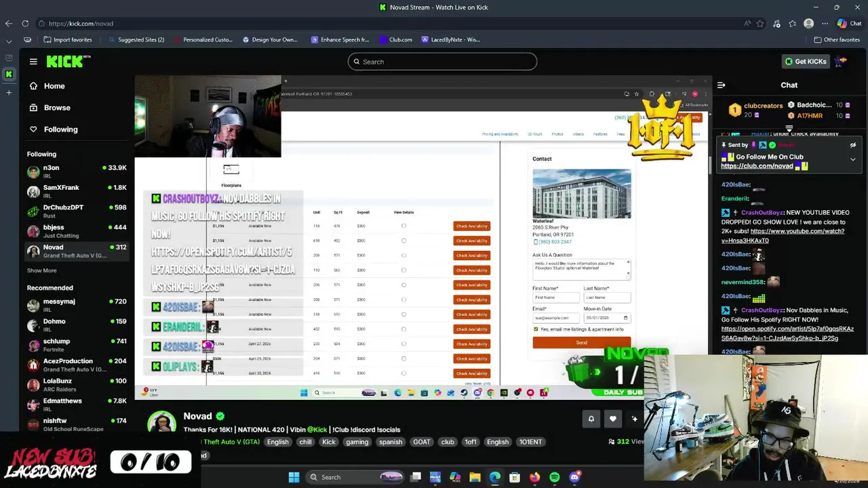
Task: Open Copilot Chat button
Action: click(x=849, y=24)
